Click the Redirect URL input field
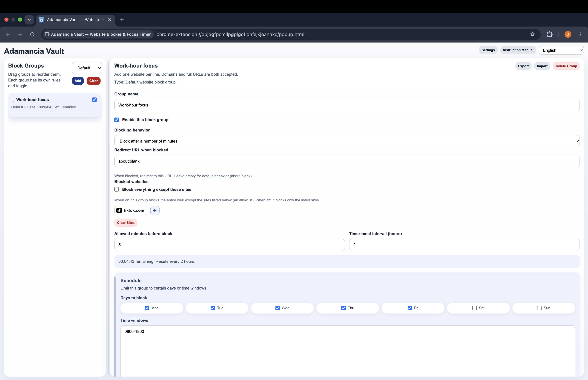The width and height of the screenshot is (588, 380). tap(347, 161)
